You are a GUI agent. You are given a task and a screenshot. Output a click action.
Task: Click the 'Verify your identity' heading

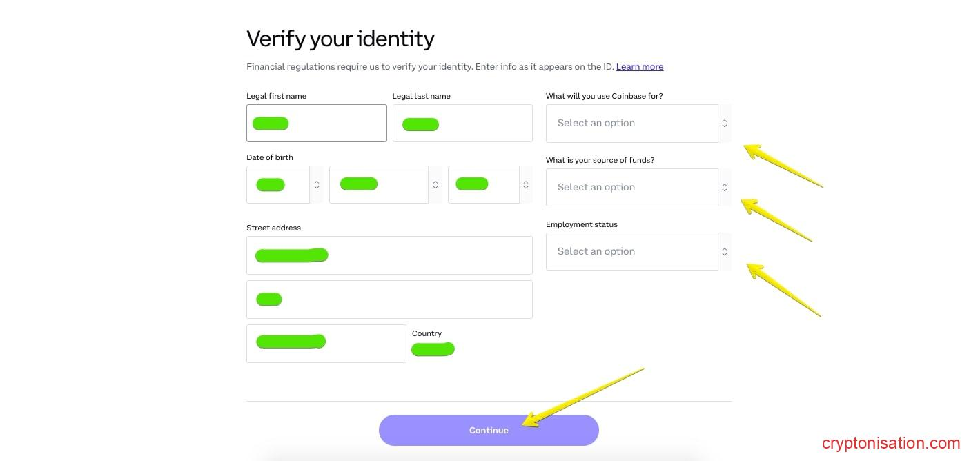click(x=340, y=39)
